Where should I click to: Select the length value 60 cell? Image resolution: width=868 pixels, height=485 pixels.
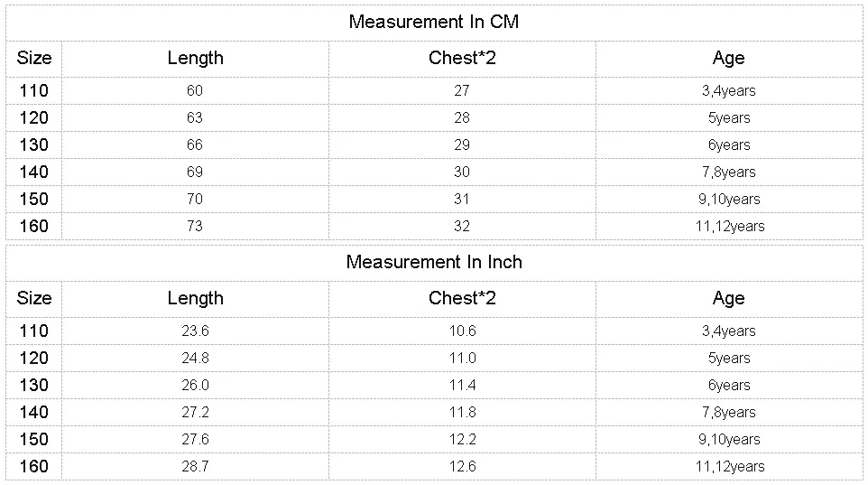pyautogui.click(x=196, y=91)
